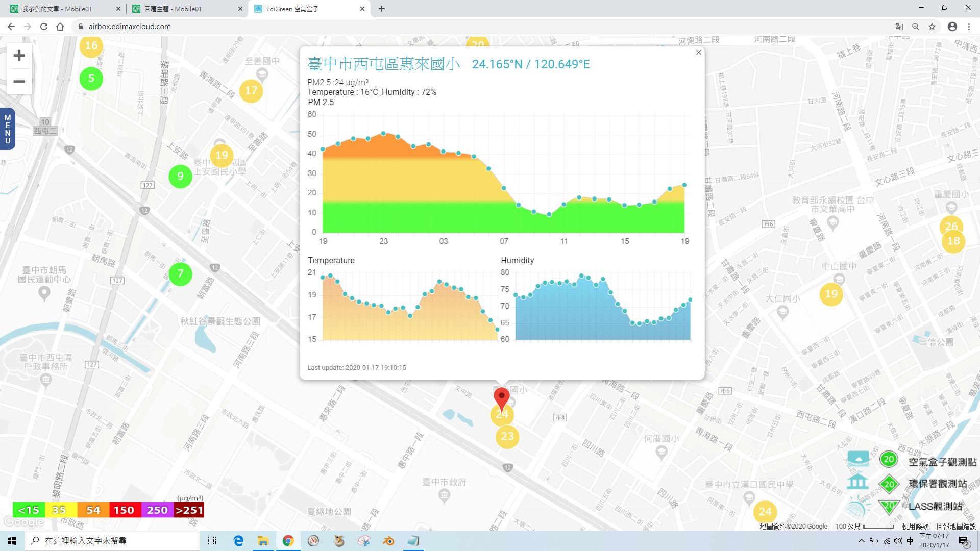Select the yellow marker 24 near 漢口國民中學
The width and height of the screenshot is (980, 551).
[x=765, y=512]
